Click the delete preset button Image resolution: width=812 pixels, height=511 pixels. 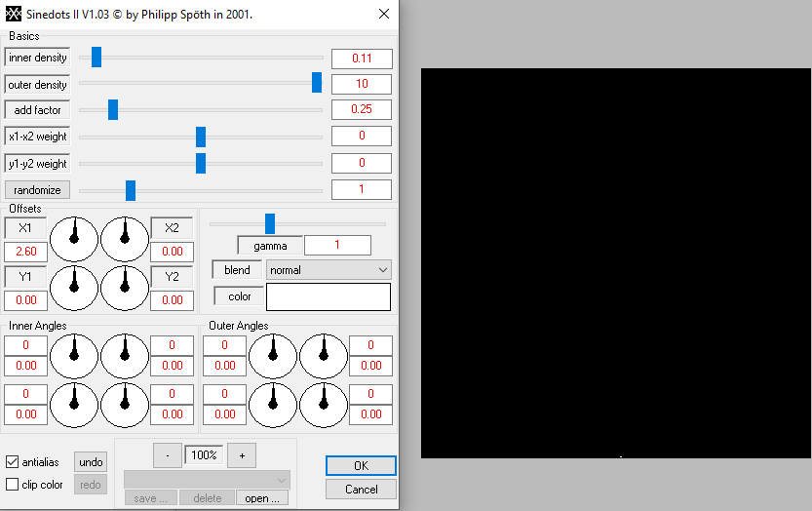click(207, 498)
